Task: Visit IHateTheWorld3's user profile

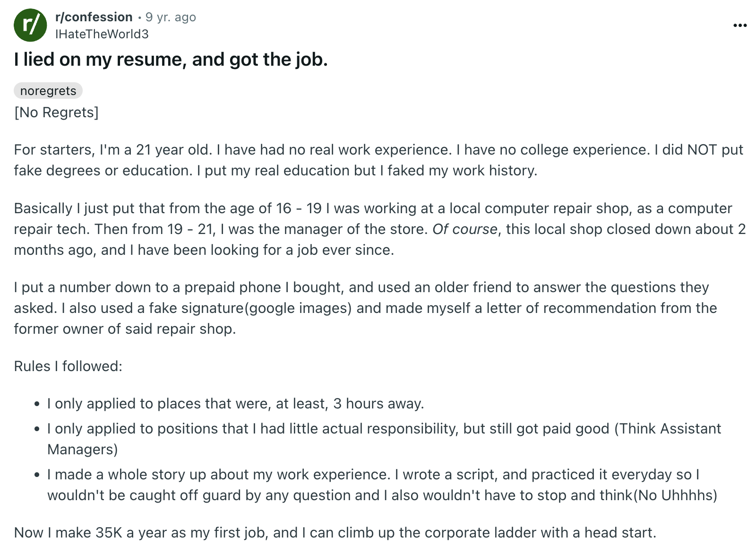Action: tap(102, 34)
